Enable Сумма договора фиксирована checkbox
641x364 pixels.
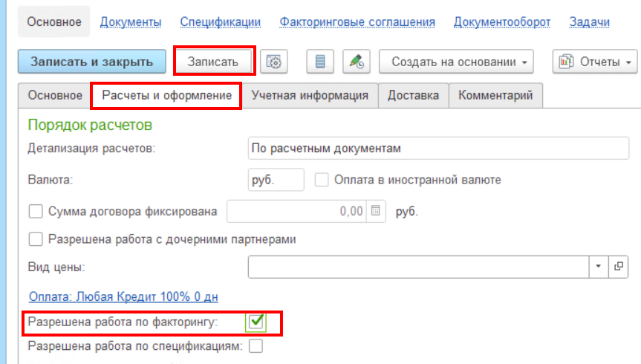point(36,211)
